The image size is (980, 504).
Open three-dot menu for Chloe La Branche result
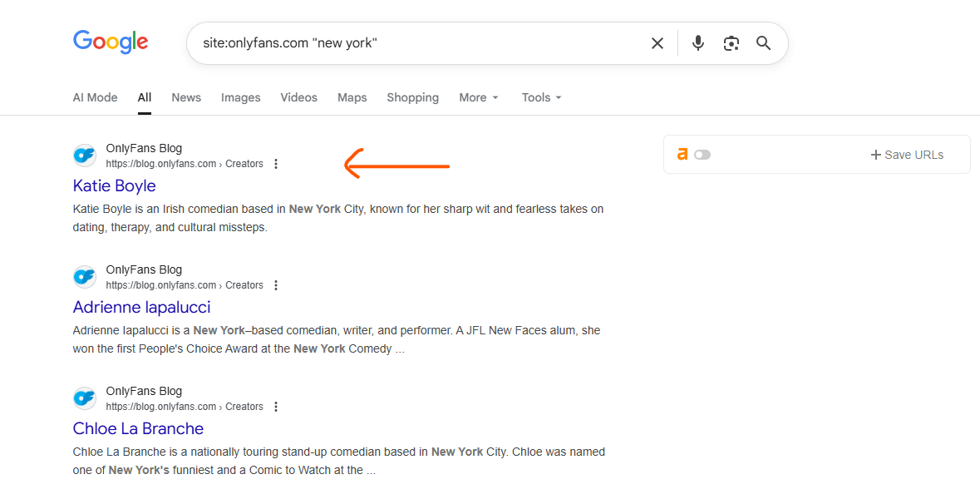pos(276,407)
